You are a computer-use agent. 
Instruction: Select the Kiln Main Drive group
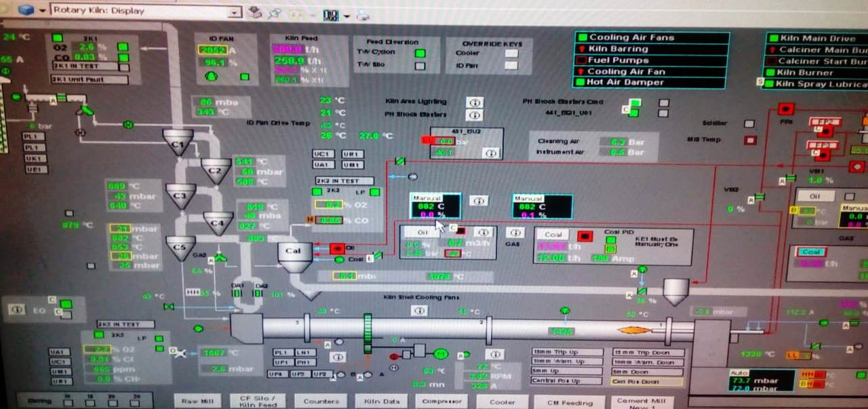pos(817,39)
